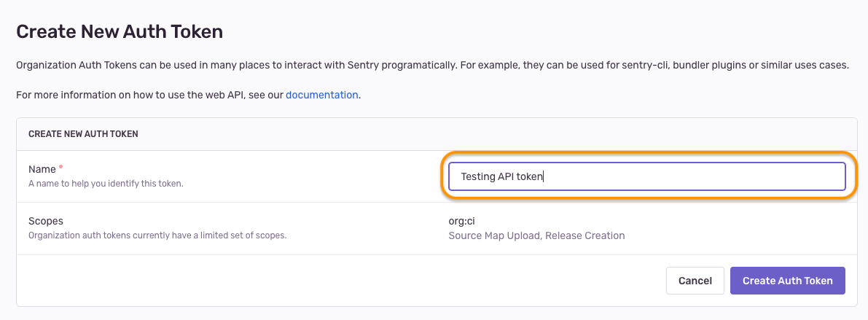Click the "Release Creation" scope text
Viewport: 868px width, 320px height.
[x=585, y=235]
